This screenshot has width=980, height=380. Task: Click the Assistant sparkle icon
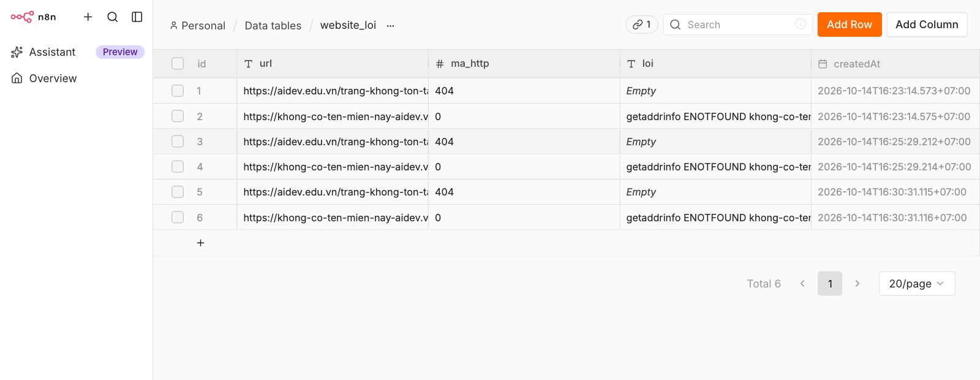point(17,52)
